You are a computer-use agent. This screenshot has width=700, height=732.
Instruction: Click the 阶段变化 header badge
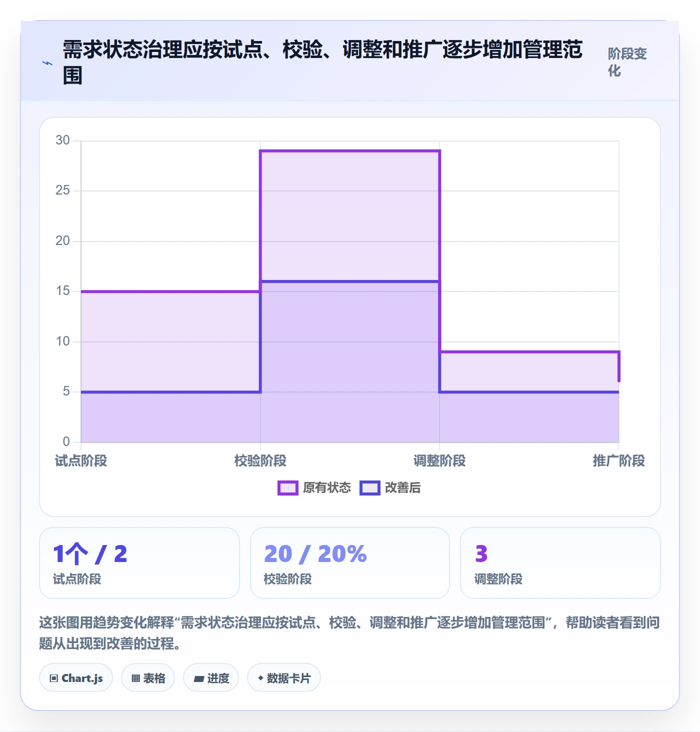click(627, 62)
